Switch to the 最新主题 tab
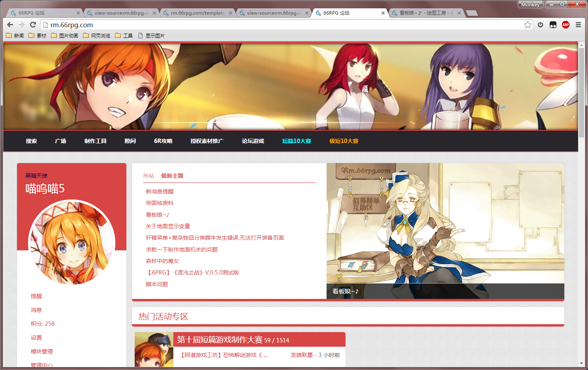This screenshot has height=370, width=588. coord(172,176)
